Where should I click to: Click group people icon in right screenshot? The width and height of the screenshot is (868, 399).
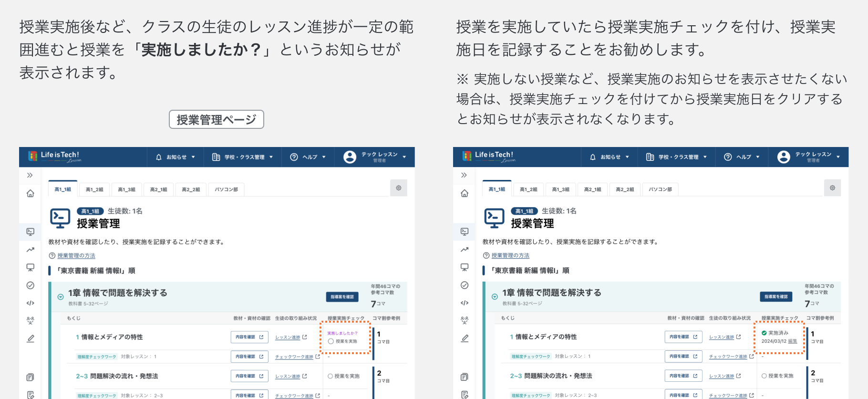pos(464,320)
